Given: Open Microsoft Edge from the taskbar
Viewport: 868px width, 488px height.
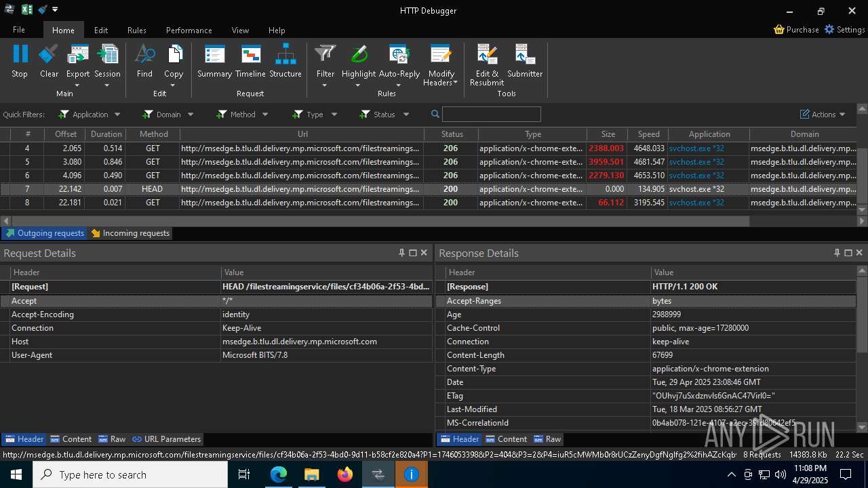Looking at the screenshot, I should tap(279, 474).
